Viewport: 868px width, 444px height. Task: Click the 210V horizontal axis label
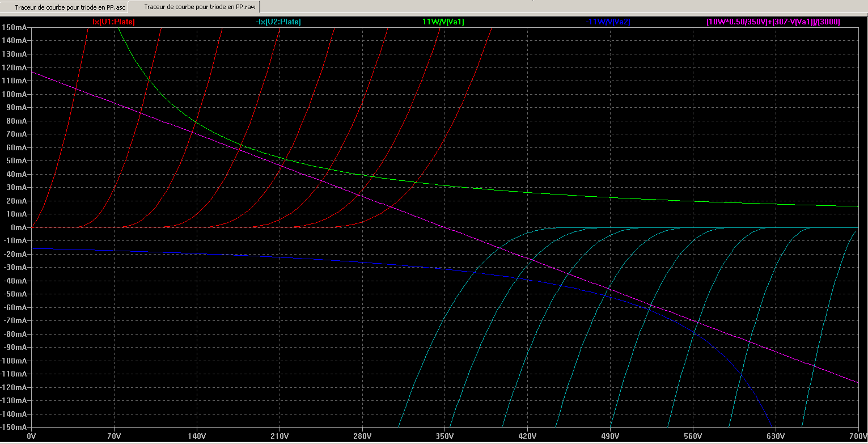[x=280, y=436]
